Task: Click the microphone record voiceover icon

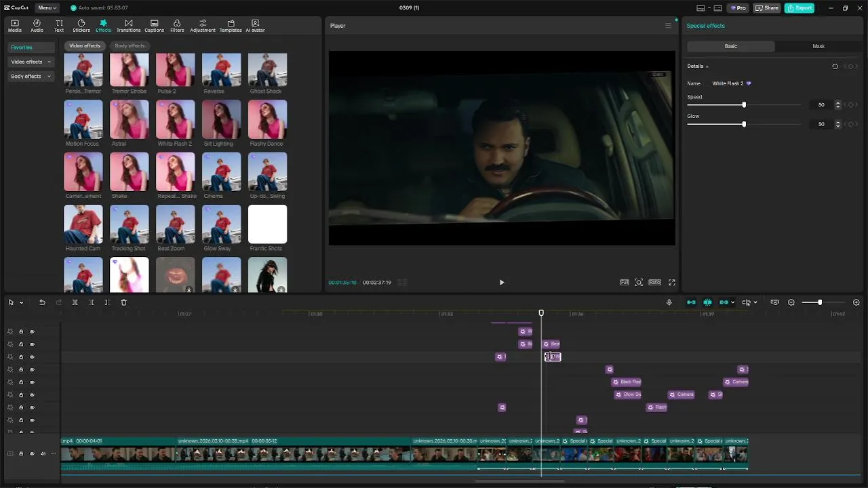Action: point(669,302)
